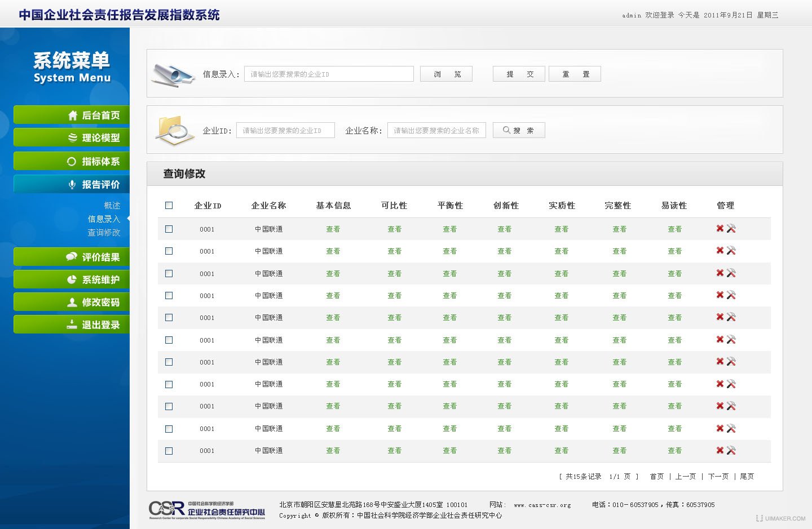The image size is (812, 529).
Task: Edit the first table row with tools icon
Action: [731, 228]
